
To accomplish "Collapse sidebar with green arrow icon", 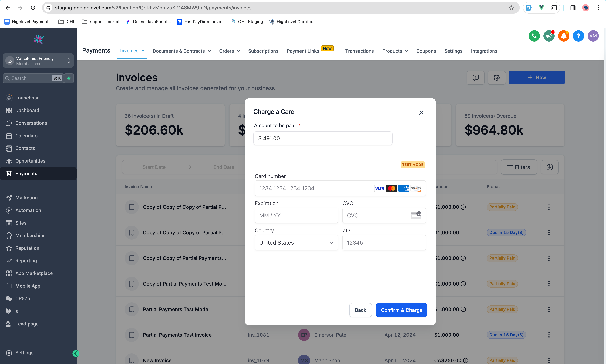I will (x=76, y=353).
